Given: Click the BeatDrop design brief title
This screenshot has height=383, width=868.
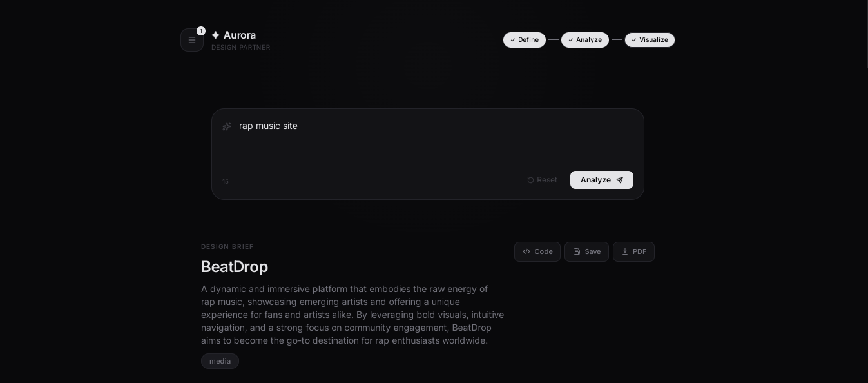Looking at the screenshot, I should point(235,267).
